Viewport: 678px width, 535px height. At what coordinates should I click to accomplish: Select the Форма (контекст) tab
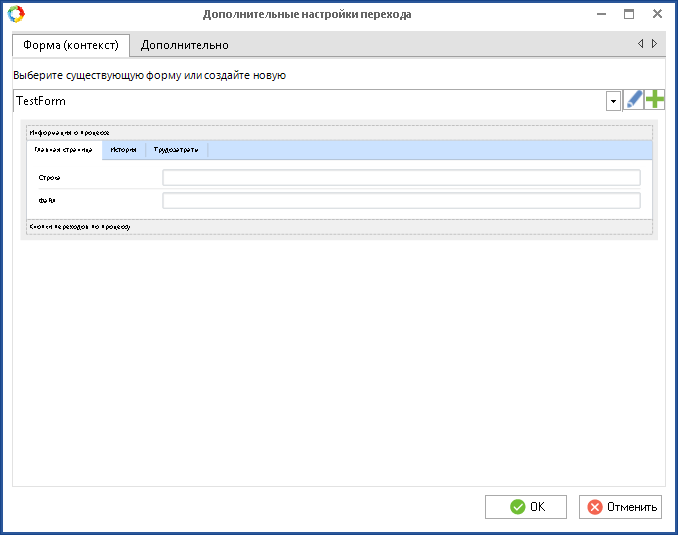click(71, 45)
